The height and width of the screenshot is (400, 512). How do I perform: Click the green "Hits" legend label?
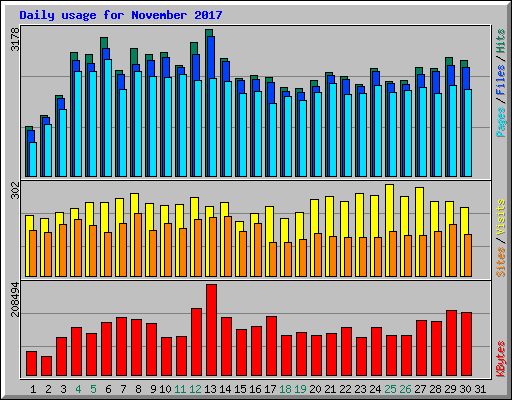pos(501,41)
